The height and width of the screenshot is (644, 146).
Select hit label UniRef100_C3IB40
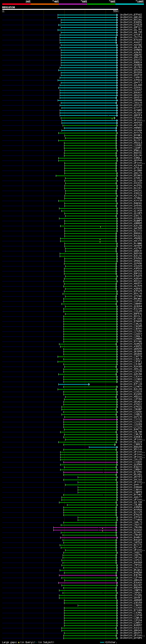[131, 462]
